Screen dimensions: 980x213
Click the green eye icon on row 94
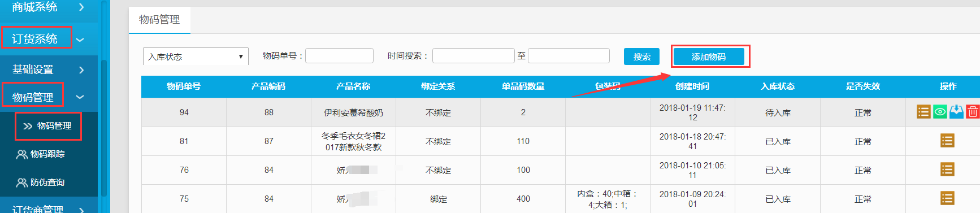coord(940,112)
